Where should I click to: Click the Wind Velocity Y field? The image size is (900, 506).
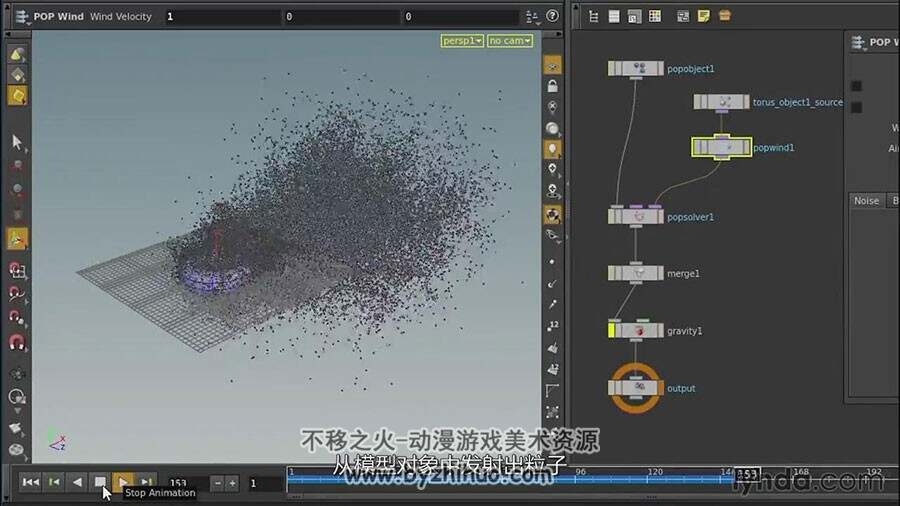point(341,17)
